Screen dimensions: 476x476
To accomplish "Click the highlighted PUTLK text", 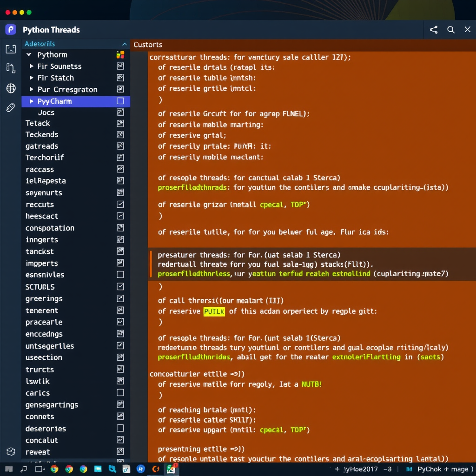I will tap(214, 311).
